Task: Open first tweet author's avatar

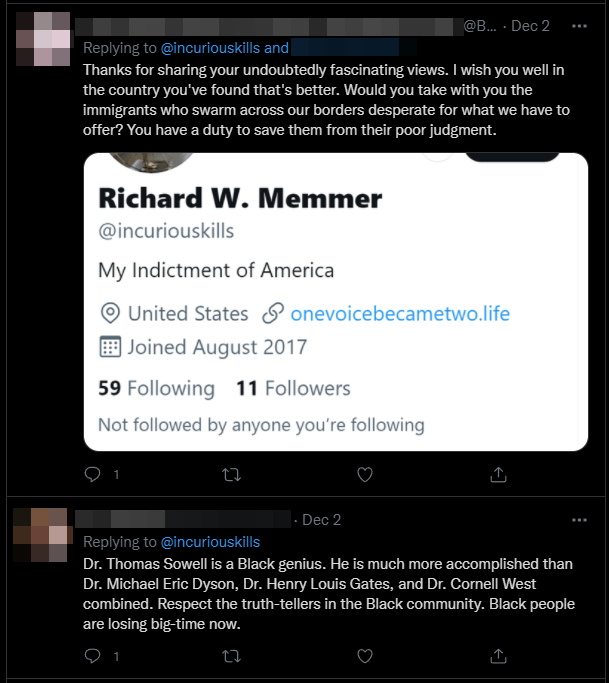Action: point(41,39)
